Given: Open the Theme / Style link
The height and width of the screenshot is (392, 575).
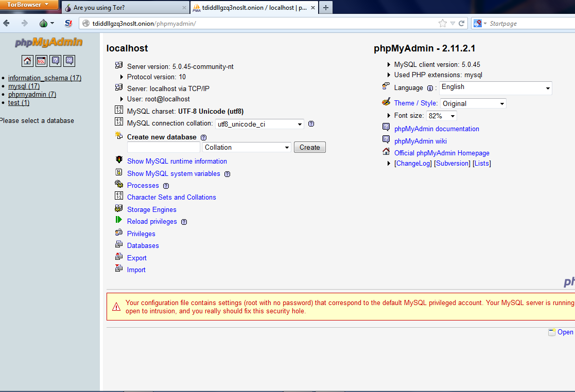Looking at the screenshot, I should pyautogui.click(x=415, y=103).
